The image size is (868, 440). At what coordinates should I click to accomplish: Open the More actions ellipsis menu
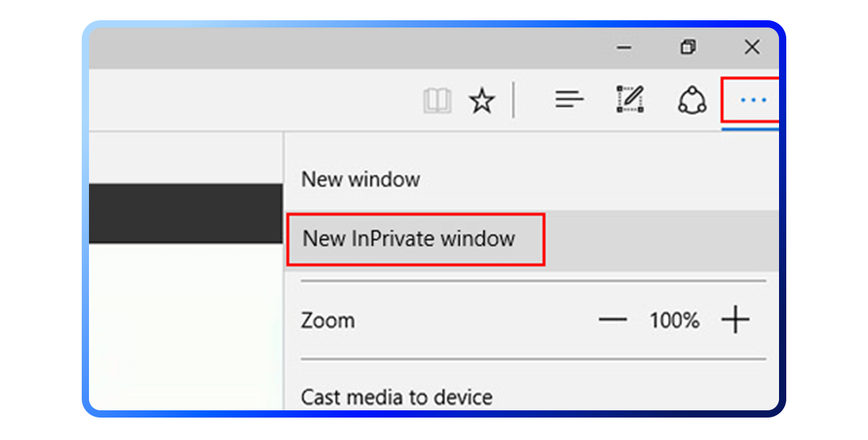tap(752, 100)
